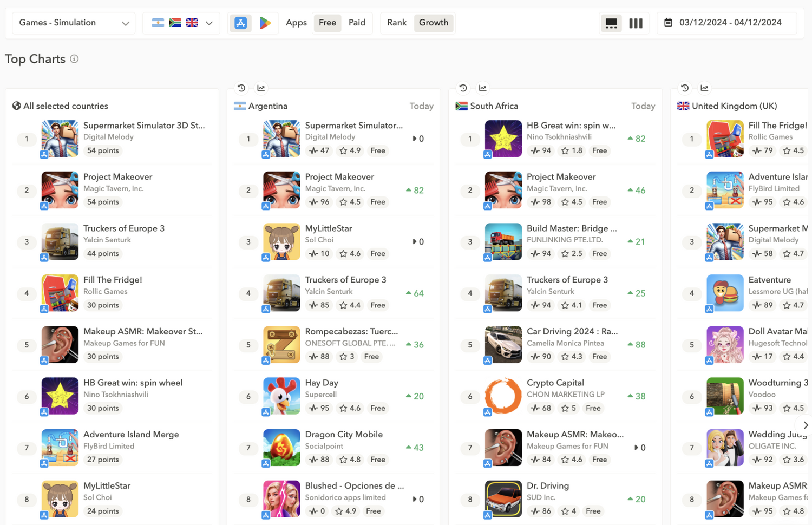Click the Apps label in the filter bar

tap(296, 23)
